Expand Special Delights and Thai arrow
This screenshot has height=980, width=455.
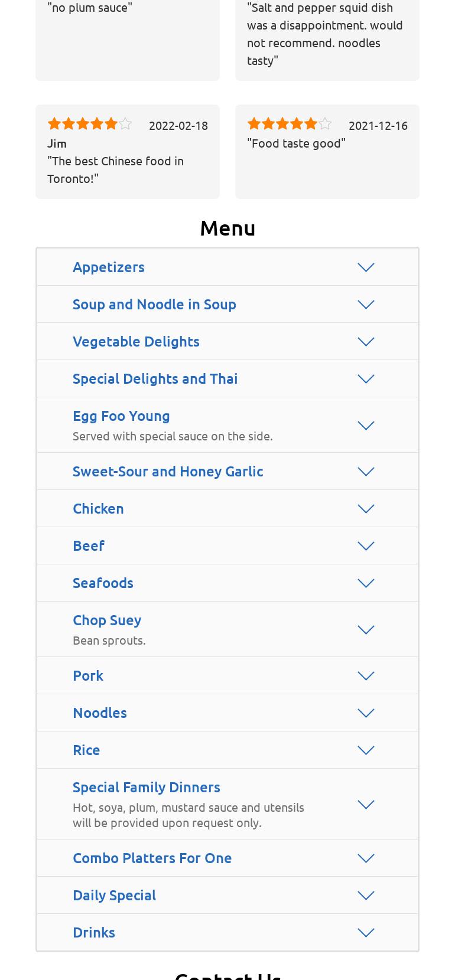[366, 379]
